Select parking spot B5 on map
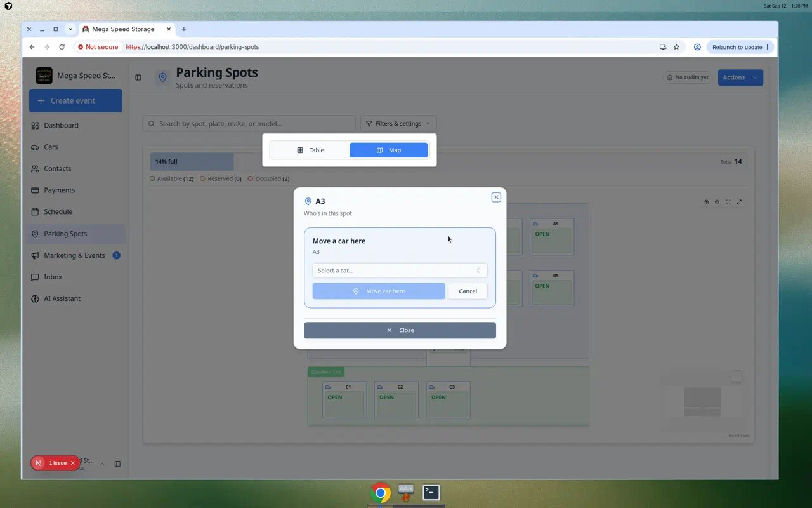Viewport: 812px width, 508px height. [552, 289]
